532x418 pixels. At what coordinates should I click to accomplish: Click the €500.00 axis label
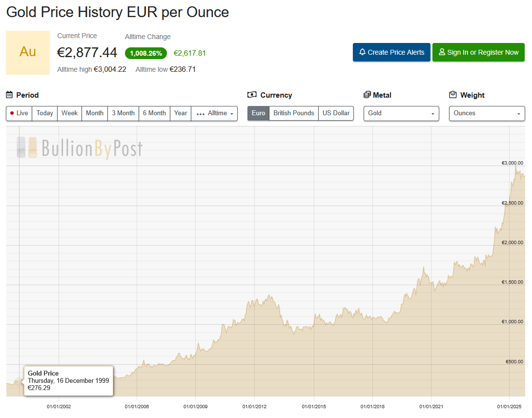(514, 362)
